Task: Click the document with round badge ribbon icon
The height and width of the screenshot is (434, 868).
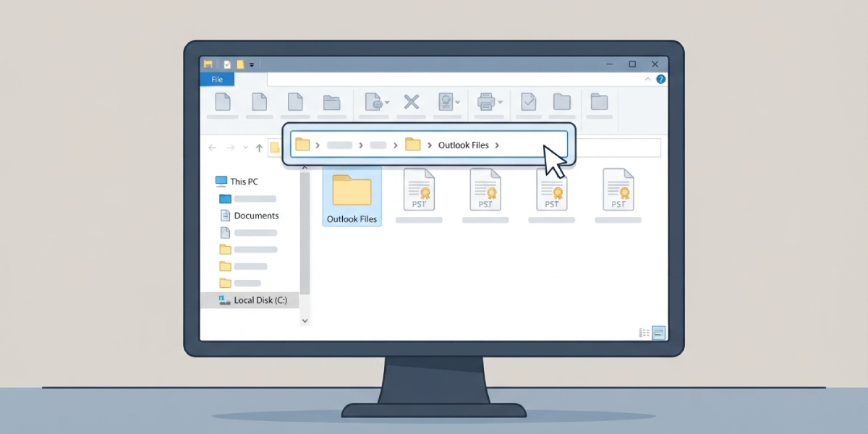Action: 373,102
